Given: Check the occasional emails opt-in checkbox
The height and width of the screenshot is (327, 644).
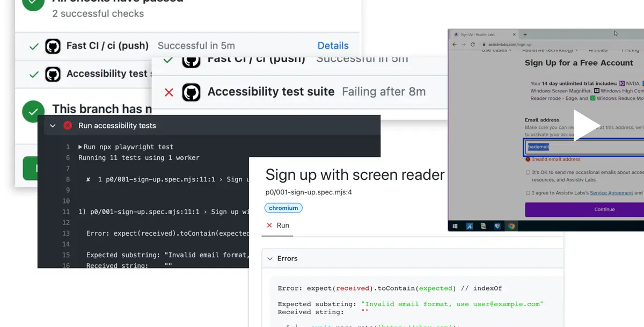Looking at the screenshot, I should coord(528,172).
